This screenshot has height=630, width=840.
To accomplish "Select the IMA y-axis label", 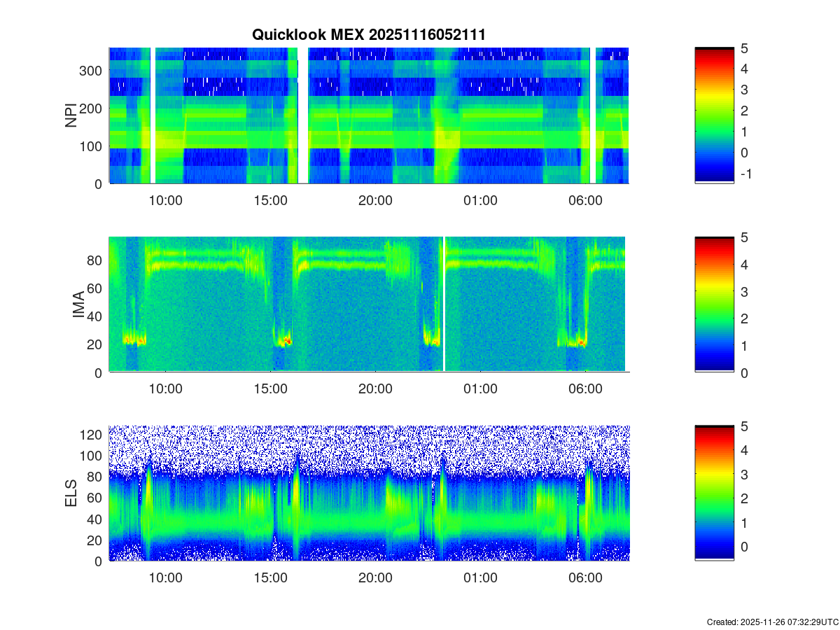I will [x=78, y=304].
